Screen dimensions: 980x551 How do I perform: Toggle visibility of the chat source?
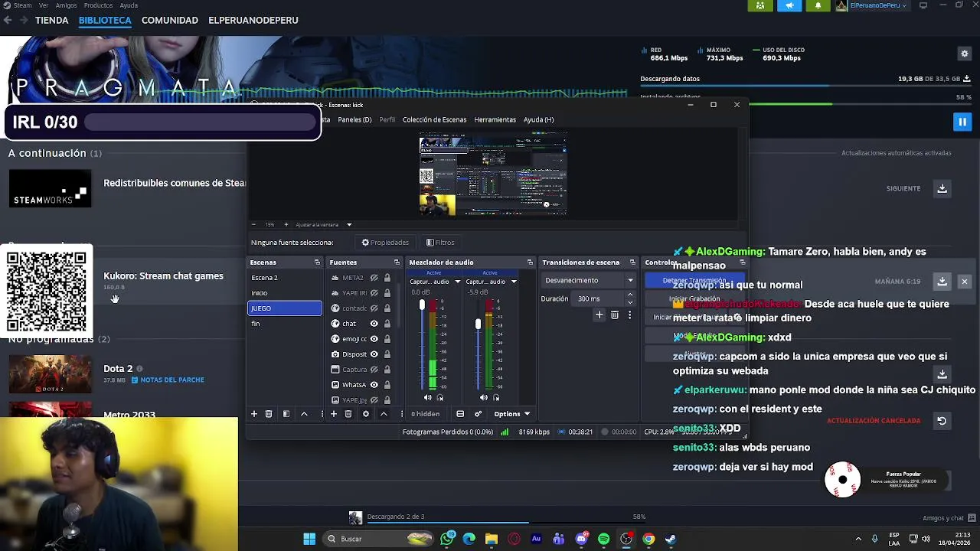(374, 324)
